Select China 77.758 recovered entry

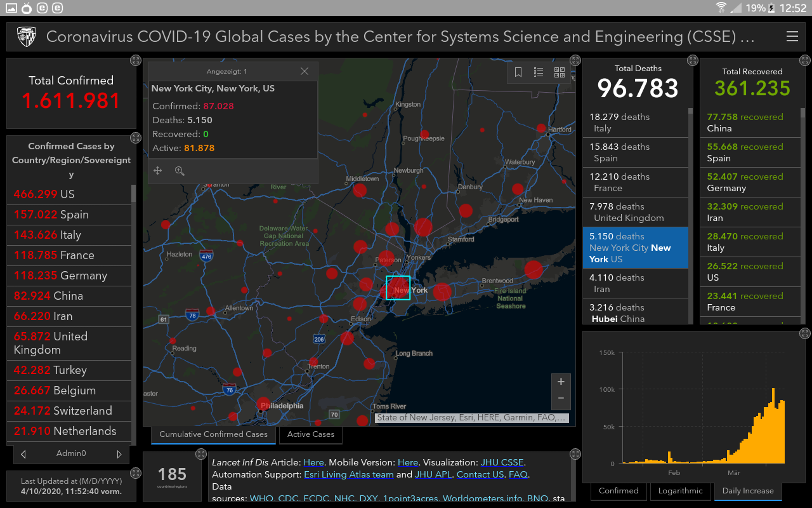pyautogui.click(x=750, y=123)
